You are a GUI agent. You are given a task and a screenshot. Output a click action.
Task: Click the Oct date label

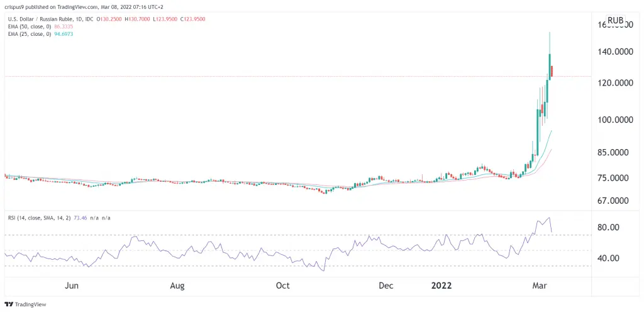click(283, 286)
